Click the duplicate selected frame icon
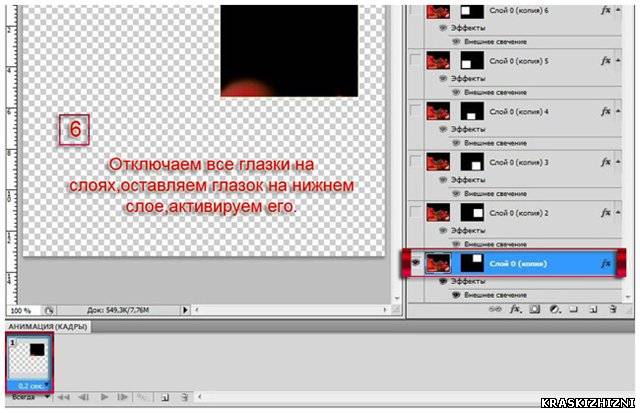The height and width of the screenshot is (413, 640). pyautogui.click(x=165, y=397)
